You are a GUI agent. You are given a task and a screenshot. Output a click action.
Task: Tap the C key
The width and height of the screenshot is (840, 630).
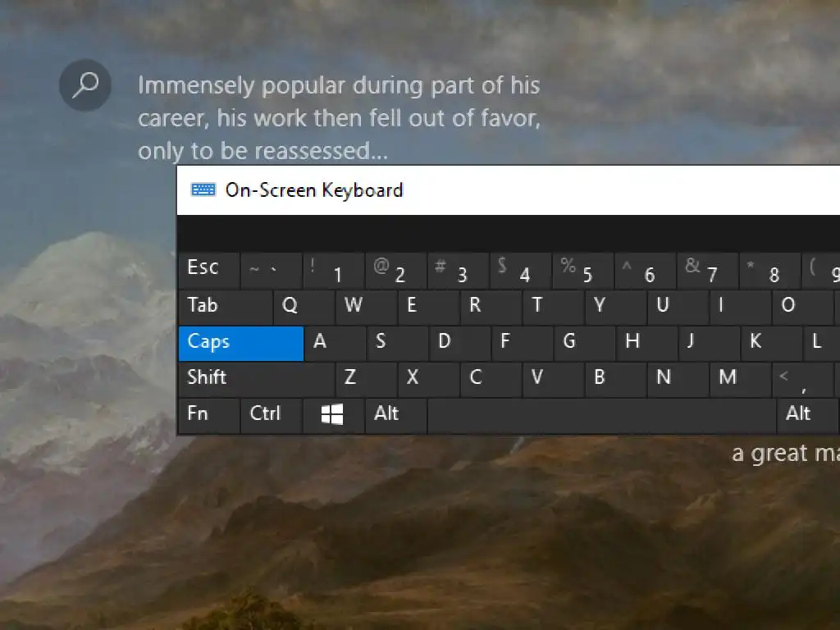point(491,379)
